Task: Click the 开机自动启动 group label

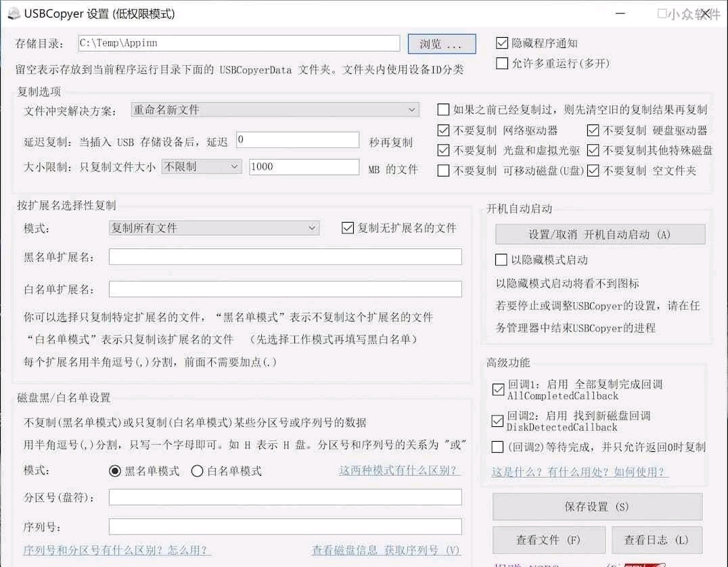Action: pos(520,208)
